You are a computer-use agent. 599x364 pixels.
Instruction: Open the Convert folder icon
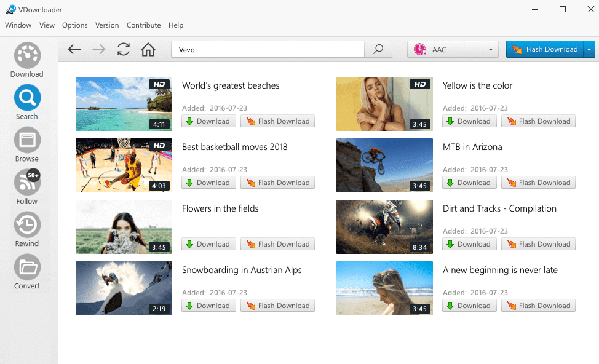tap(26, 267)
